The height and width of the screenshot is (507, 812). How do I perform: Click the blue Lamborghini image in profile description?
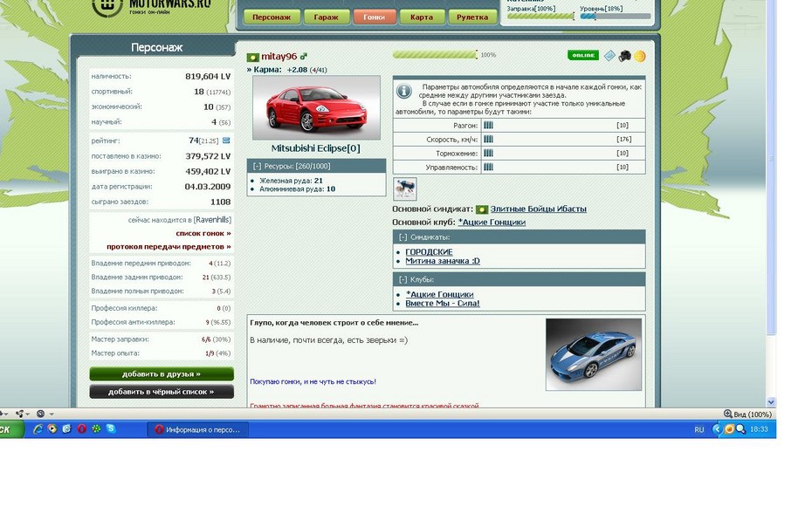[x=594, y=354]
